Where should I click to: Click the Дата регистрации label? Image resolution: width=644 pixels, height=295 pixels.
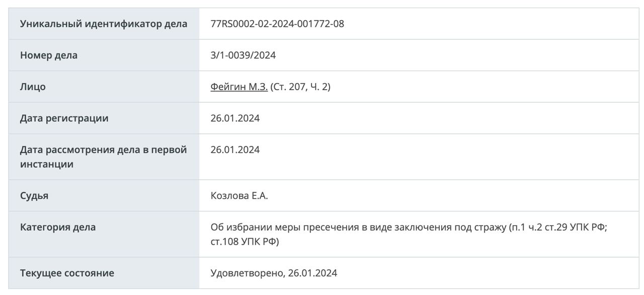coord(64,118)
